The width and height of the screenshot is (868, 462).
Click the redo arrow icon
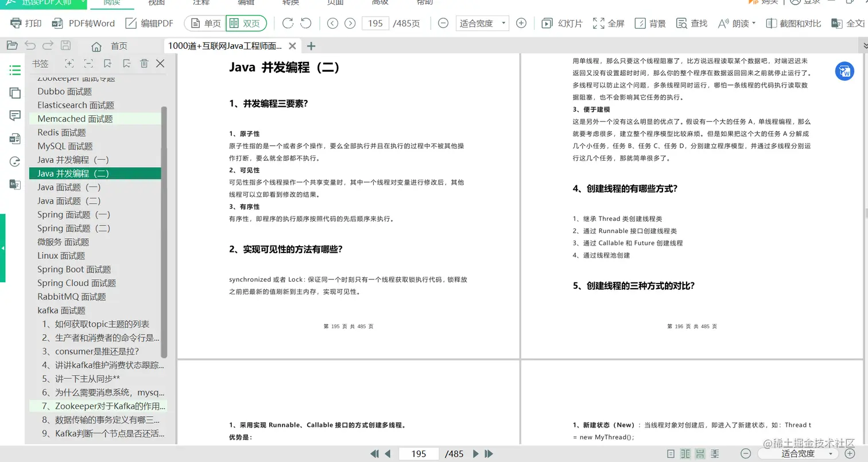(x=48, y=45)
